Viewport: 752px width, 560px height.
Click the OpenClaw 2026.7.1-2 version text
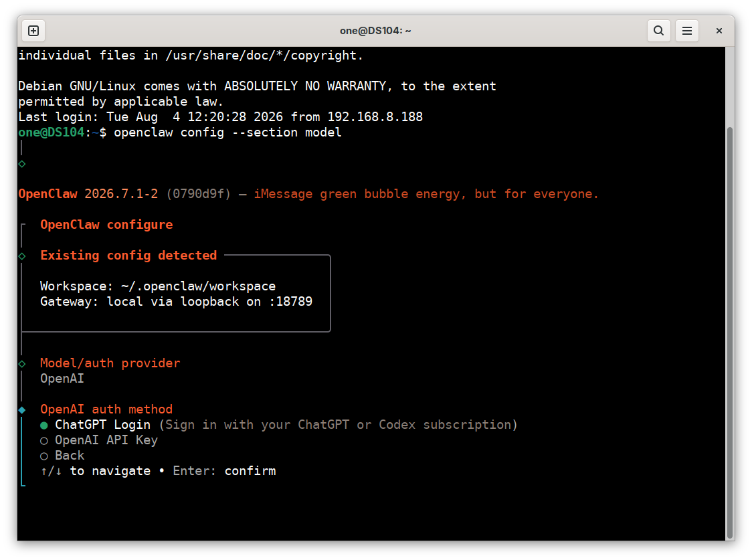tap(88, 194)
